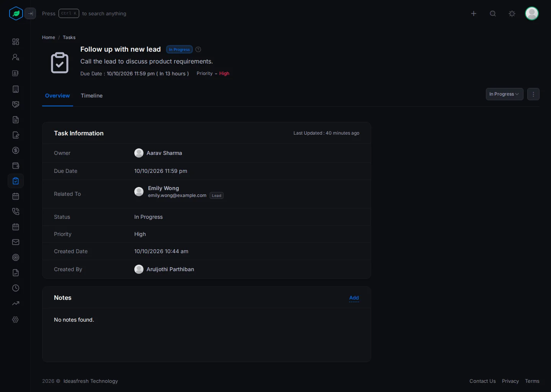Image resolution: width=551 pixels, height=392 pixels.
Task: Open the leads person-search sidebar icon
Action: (16, 57)
